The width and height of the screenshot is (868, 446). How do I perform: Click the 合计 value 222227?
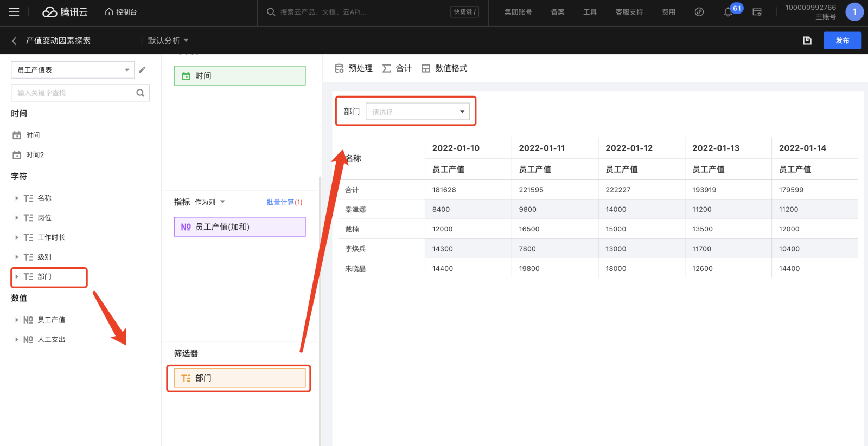(x=618, y=190)
